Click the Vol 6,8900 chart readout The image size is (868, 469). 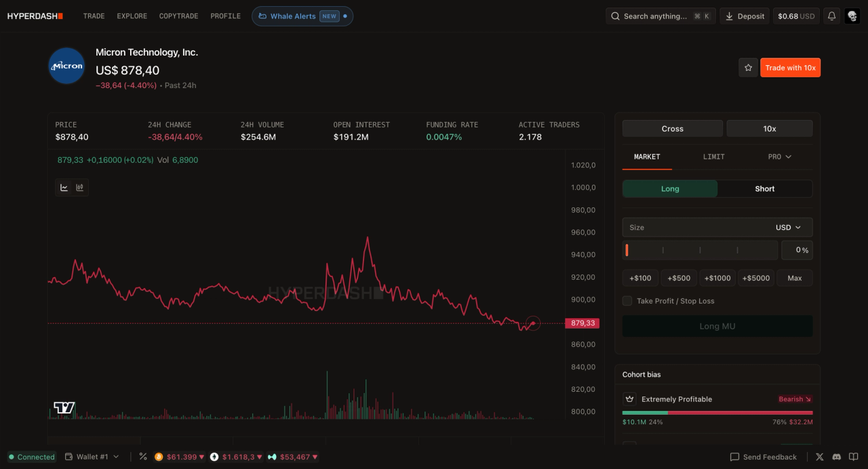178,160
